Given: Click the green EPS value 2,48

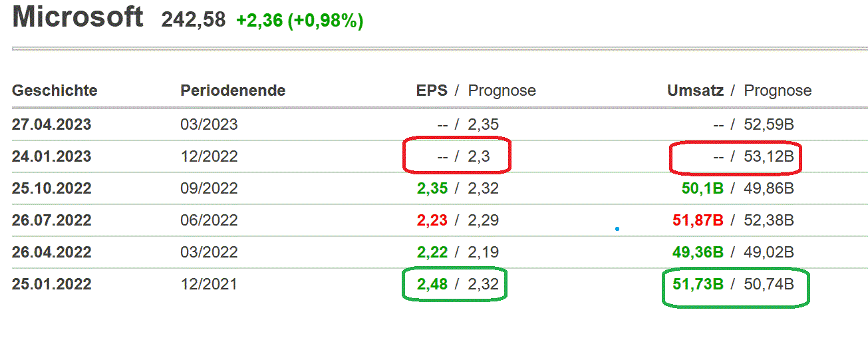Looking at the screenshot, I should [432, 284].
